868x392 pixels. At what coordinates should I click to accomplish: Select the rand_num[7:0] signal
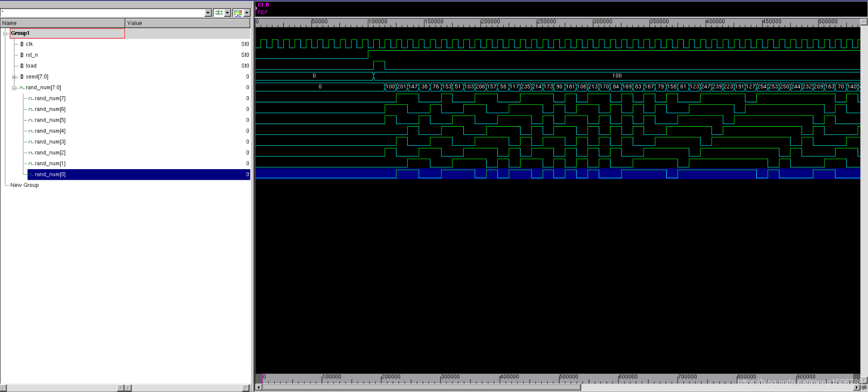pos(44,88)
